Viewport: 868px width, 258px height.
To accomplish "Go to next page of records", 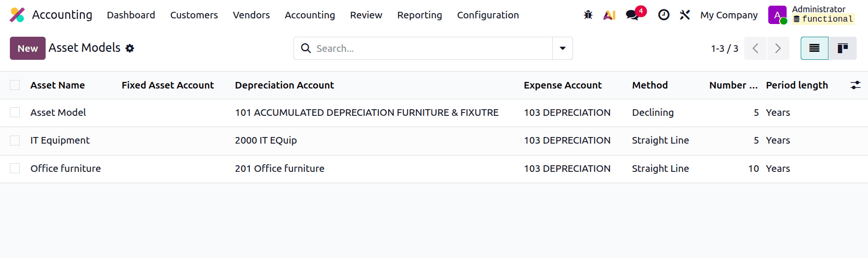I will click(x=778, y=48).
